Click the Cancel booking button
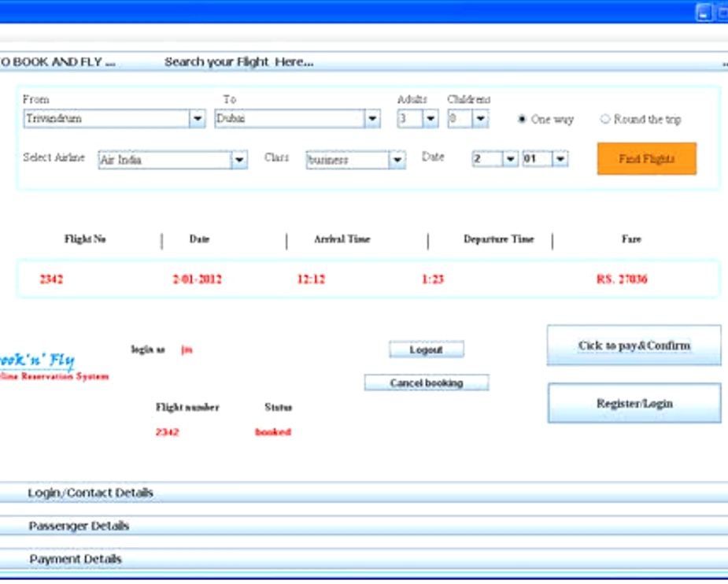 [x=427, y=383]
